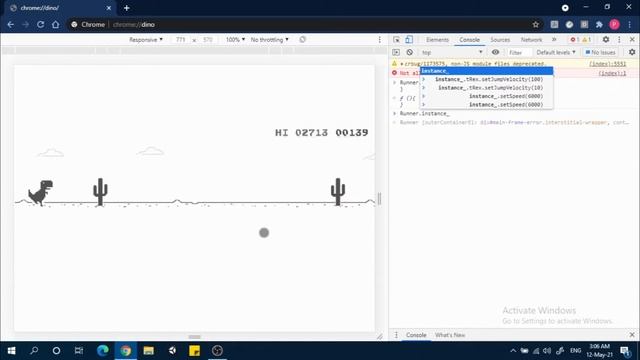The image size is (640, 360).
Task: Open console settings gear icon
Action: click(x=632, y=52)
